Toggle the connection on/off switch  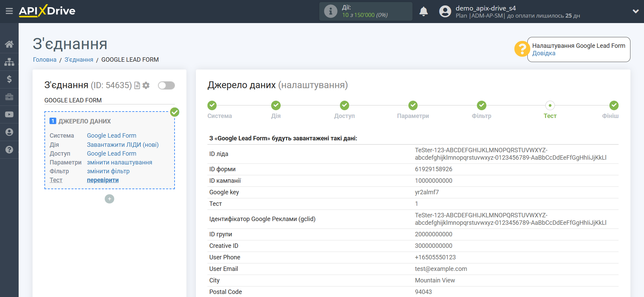pyautogui.click(x=166, y=85)
